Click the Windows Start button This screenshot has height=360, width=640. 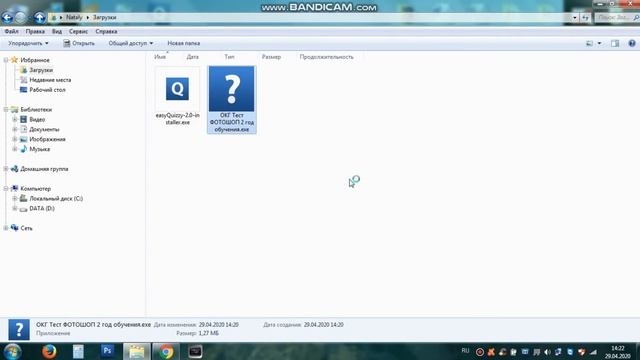(12, 351)
